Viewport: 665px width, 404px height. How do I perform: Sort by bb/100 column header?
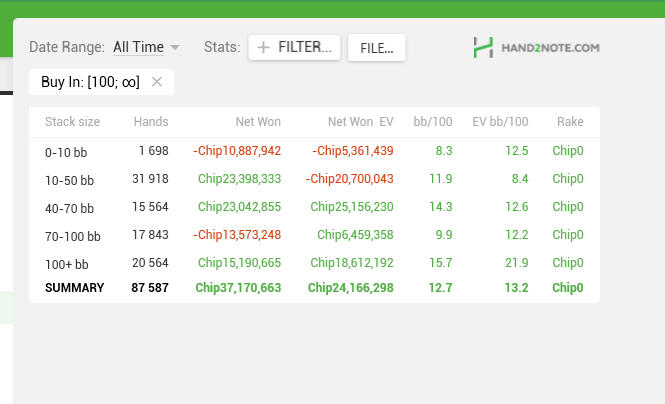433,122
